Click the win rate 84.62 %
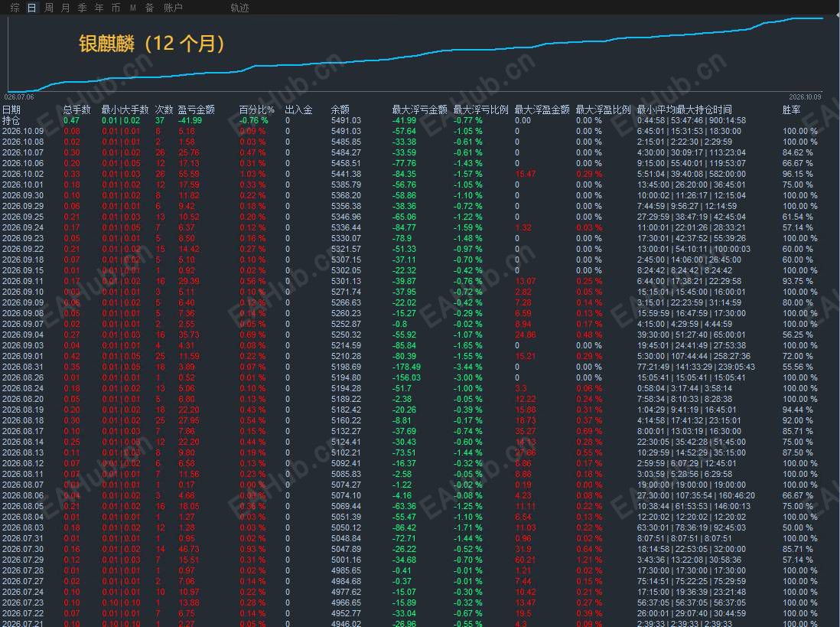 pyautogui.click(x=798, y=153)
